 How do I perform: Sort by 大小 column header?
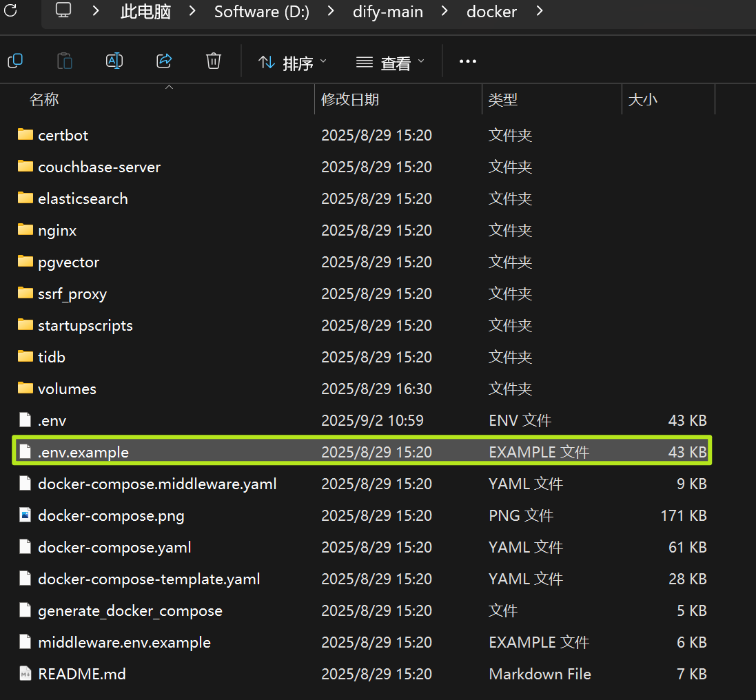643,99
